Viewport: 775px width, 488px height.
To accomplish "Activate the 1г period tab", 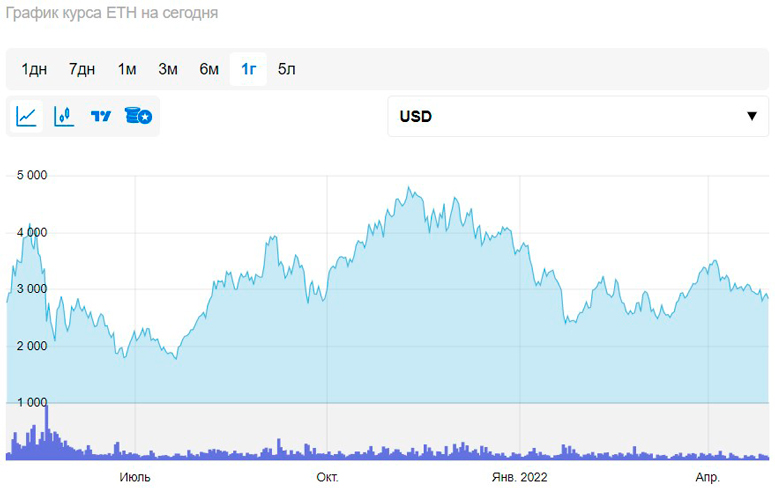I will coord(249,69).
